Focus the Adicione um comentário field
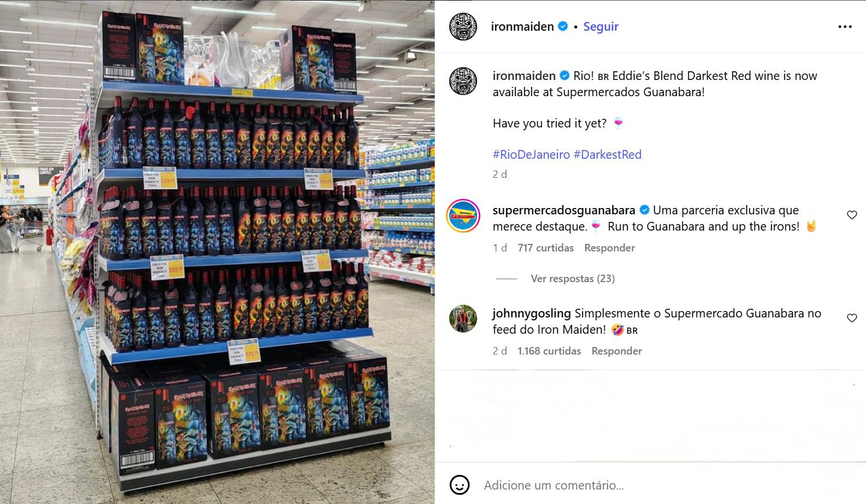Image resolution: width=866 pixels, height=504 pixels. [667, 485]
